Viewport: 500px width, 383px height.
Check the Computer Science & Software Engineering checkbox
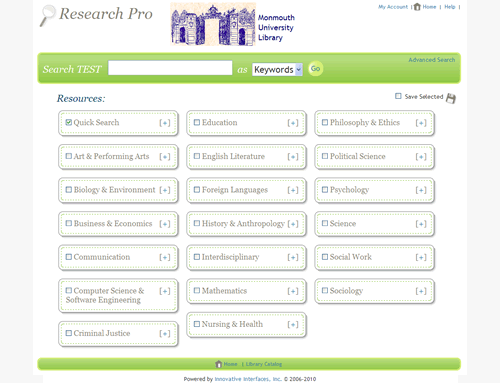(69, 291)
